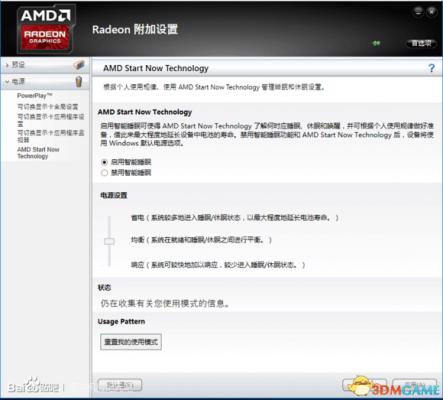
Task: Click the power setting slider thumb
Action: click(x=109, y=241)
